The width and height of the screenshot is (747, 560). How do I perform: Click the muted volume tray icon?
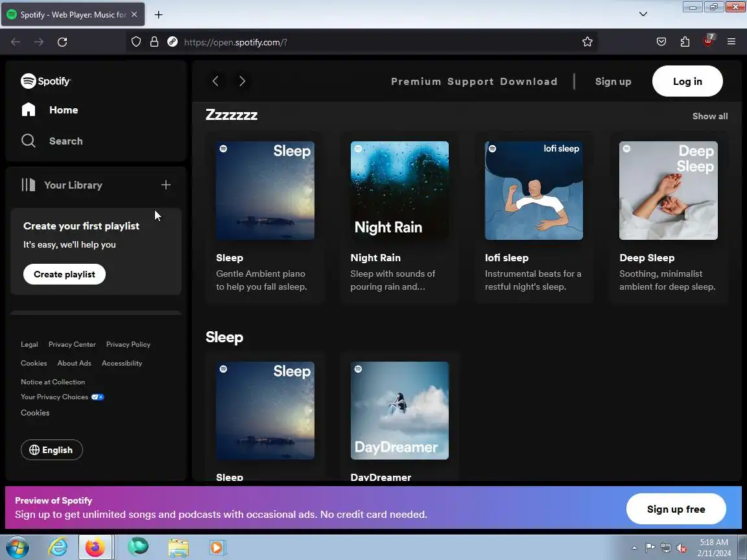tap(682, 548)
